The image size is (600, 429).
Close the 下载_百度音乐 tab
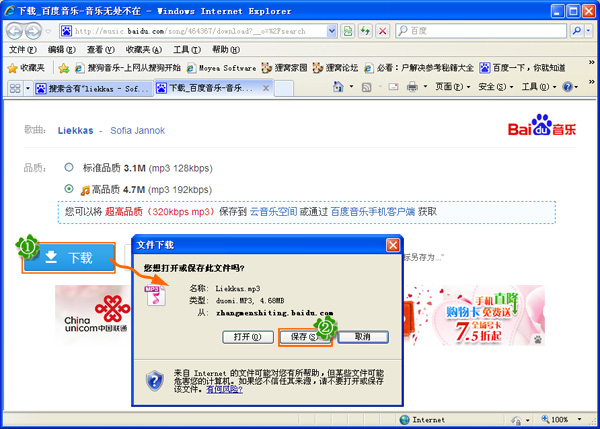(x=266, y=88)
